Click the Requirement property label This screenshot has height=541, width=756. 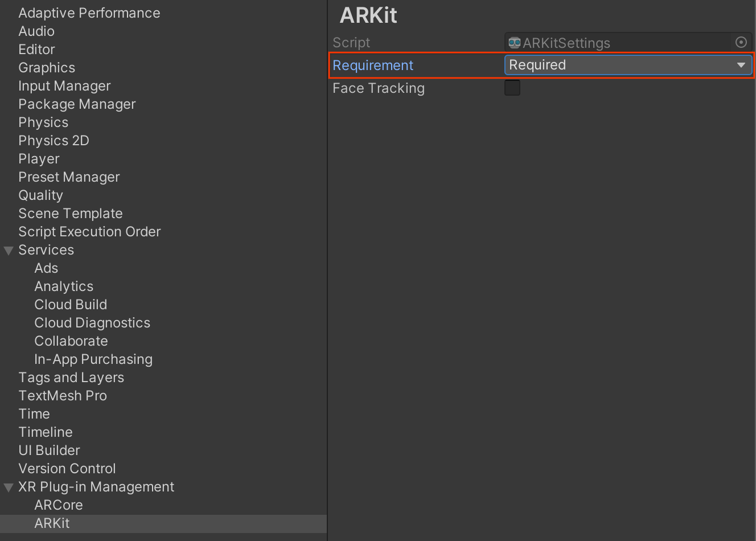pyautogui.click(x=373, y=65)
